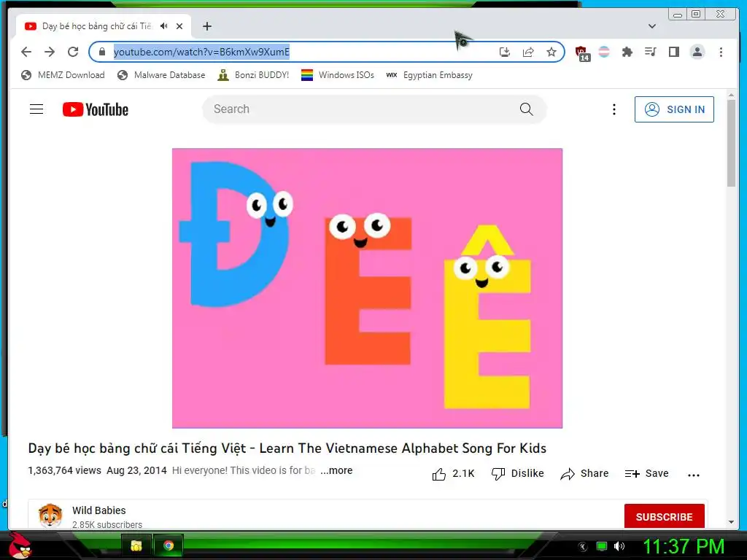
Task: Open the file explorer taskbar icon
Action: 136,545
